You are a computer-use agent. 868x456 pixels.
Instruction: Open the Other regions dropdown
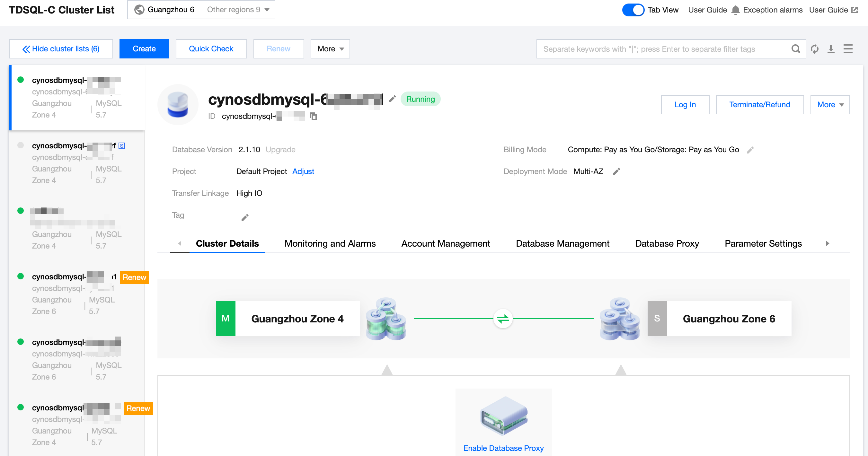(237, 10)
